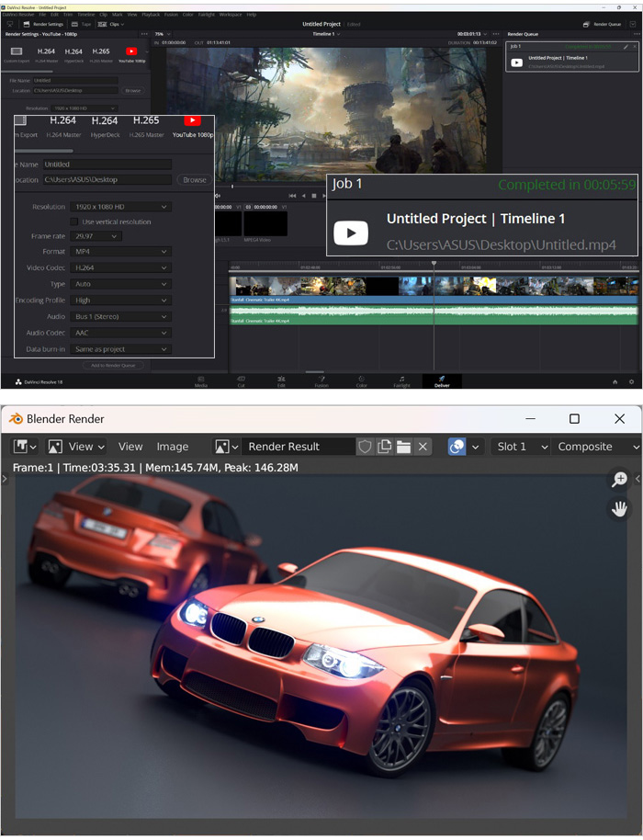Select the green audio clip on the timeline
643x840 pixels.
(x=434, y=315)
